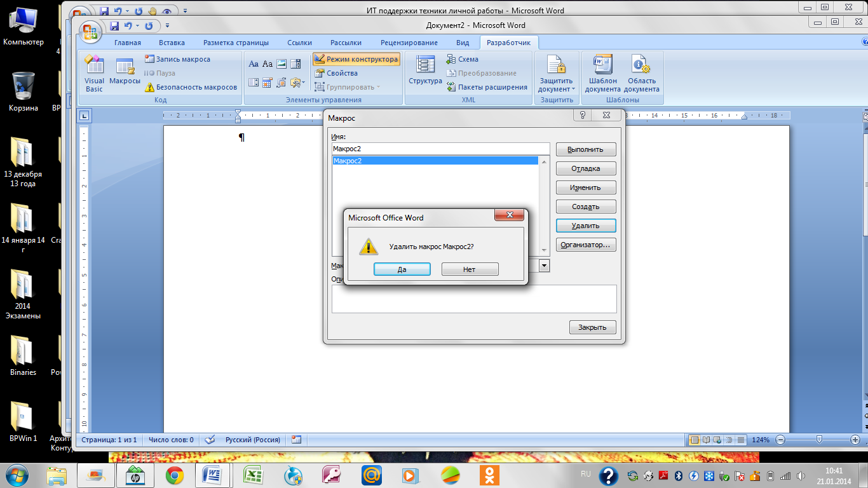Image resolution: width=868 pixels, height=488 pixels.
Task: Click the Организатор button
Action: pyautogui.click(x=586, y=245)
